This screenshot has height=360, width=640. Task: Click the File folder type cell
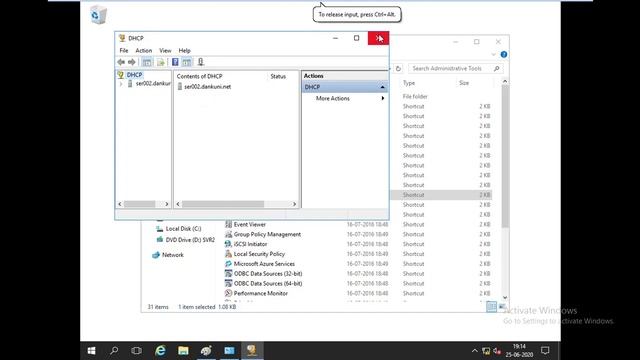click(415, 97)
